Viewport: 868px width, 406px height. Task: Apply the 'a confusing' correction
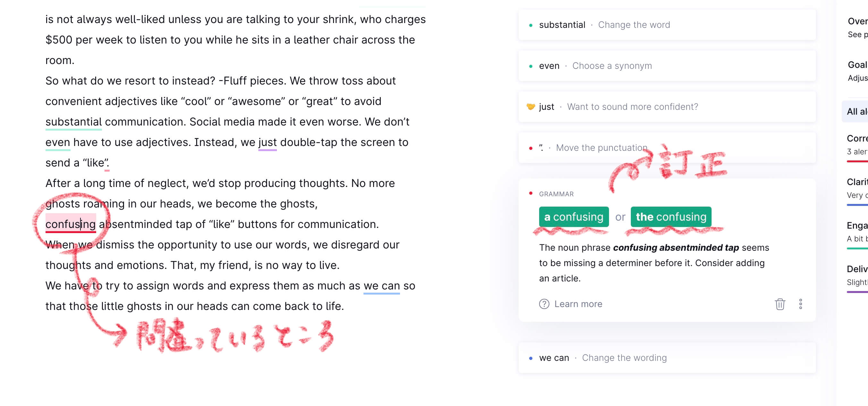pyautogui.click(x=573, y=217)
